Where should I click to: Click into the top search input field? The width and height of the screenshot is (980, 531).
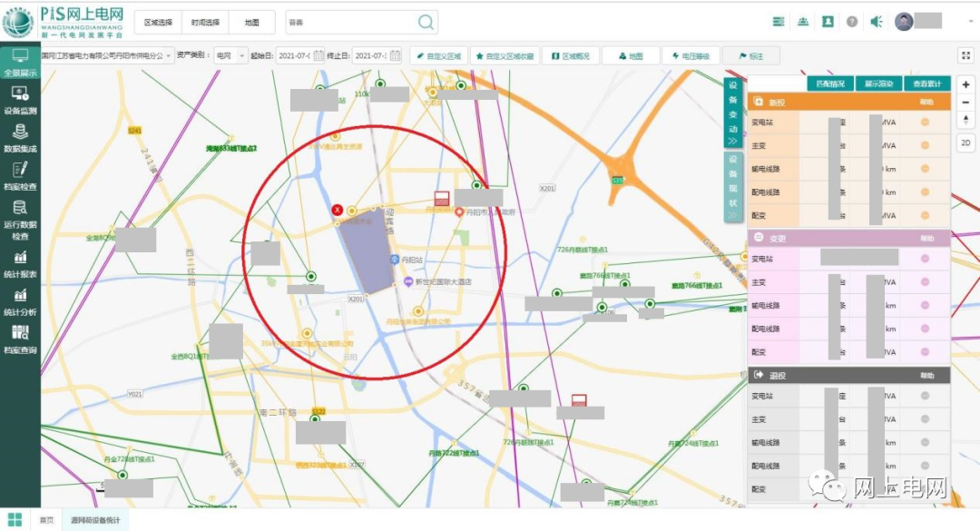pos(352,23)
